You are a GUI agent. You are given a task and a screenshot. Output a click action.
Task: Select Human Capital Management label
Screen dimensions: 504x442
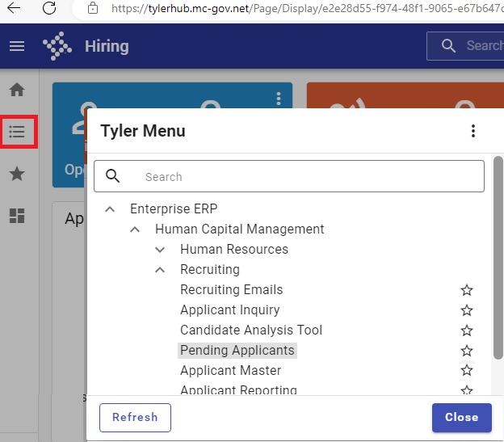pyautogui.click(x=239, y=229)
